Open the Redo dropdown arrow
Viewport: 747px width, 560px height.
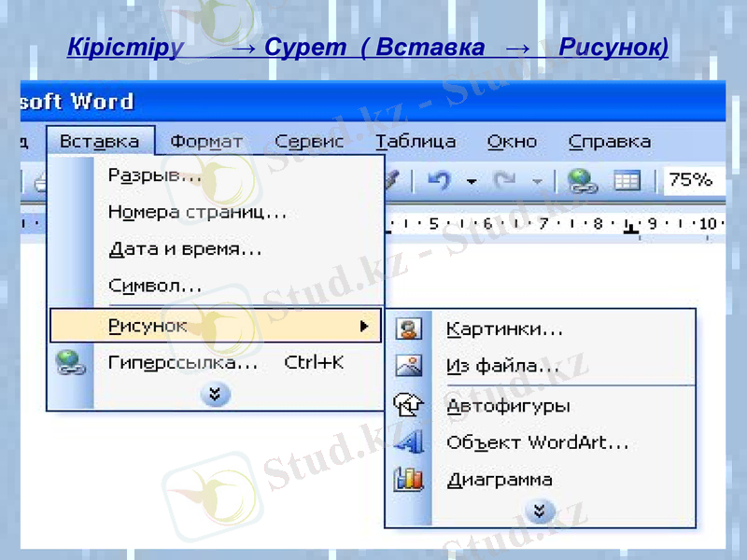(x=536, y=181)
